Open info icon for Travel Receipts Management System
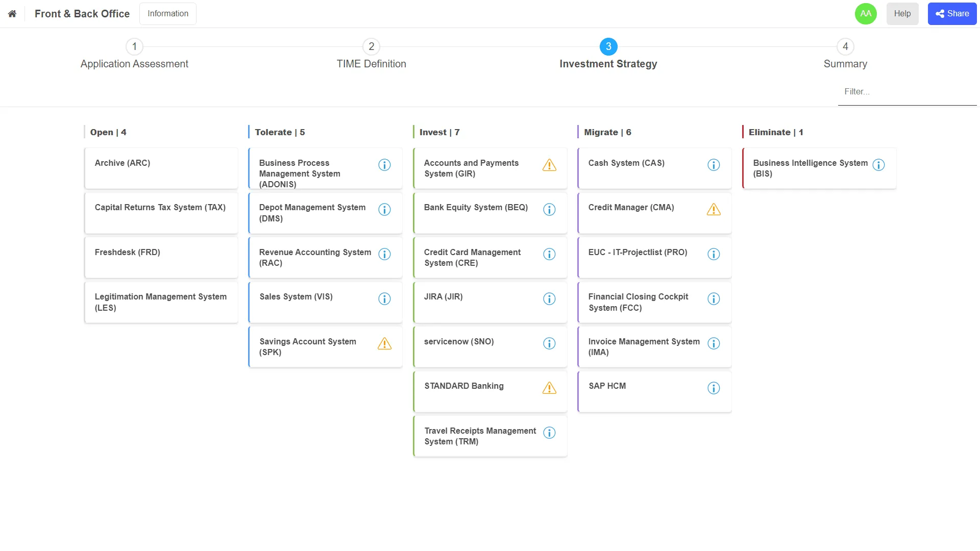980x551 pixels. pos(549,433)
